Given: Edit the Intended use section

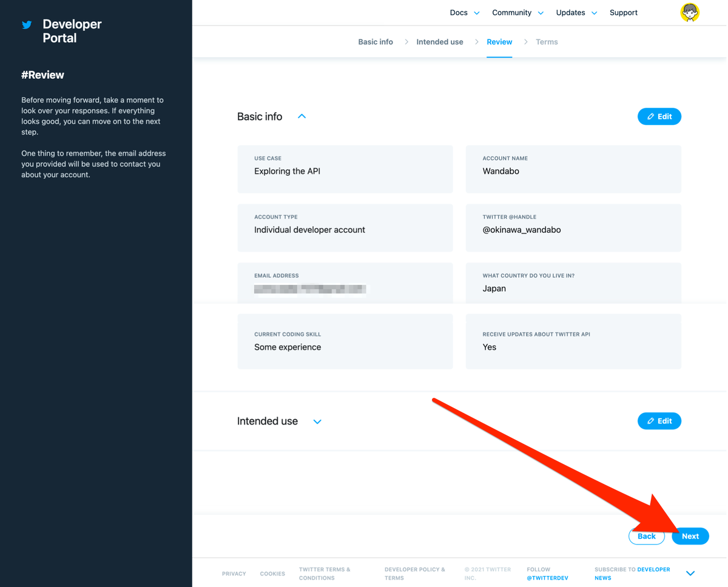Looking at the screenshot, I should 659,421.
